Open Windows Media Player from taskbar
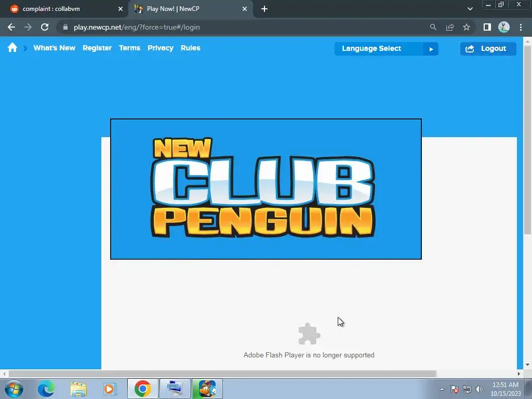Viewport: 532px width, 399px height. click(110, 389)
